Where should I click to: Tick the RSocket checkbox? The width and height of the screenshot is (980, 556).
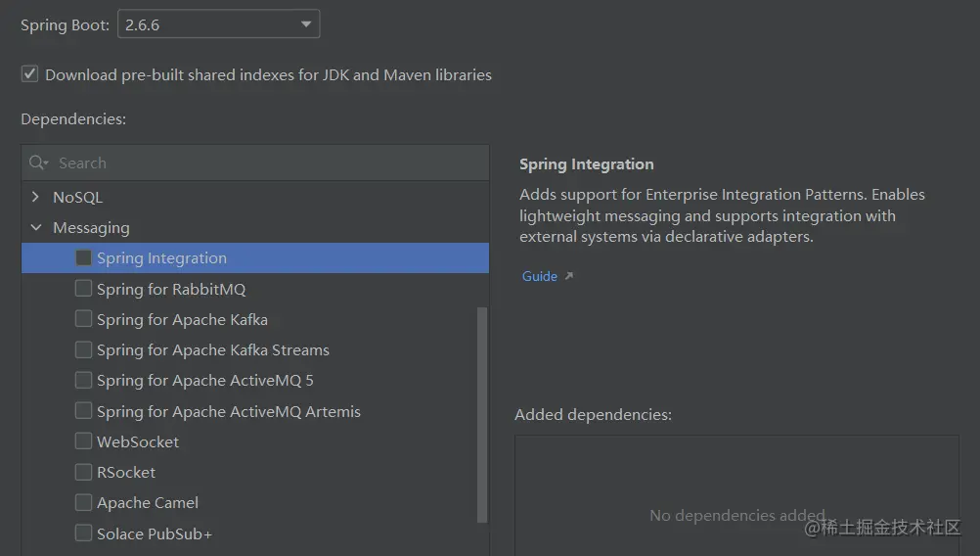[83, 472]
